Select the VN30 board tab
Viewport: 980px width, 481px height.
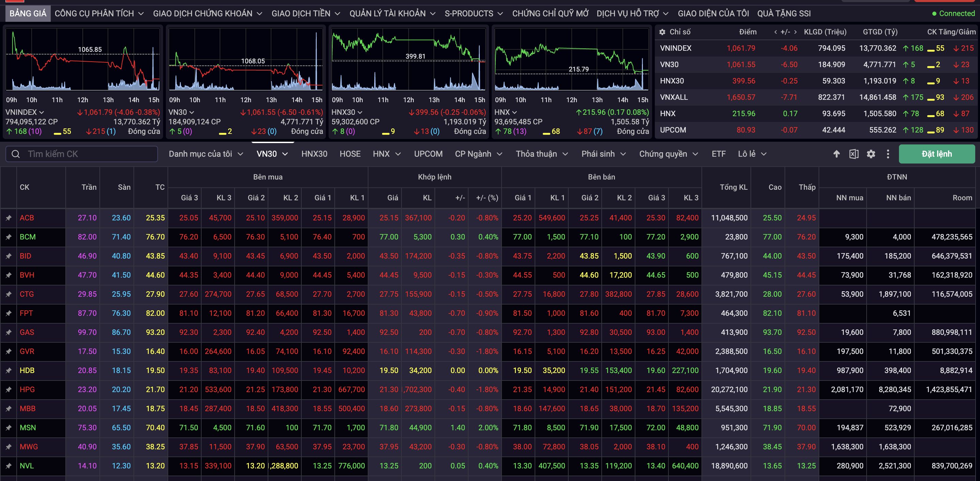click(x=272, y=154)
